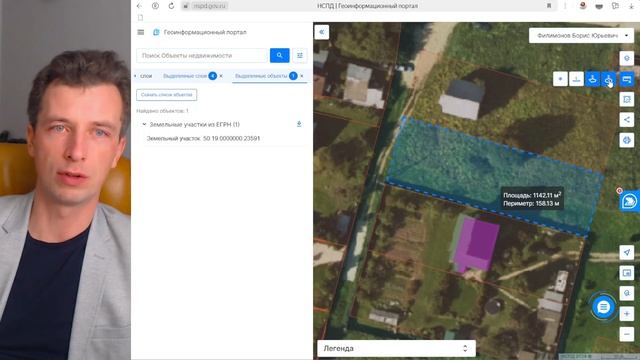Image resolution: width=640 pixels, height=360 pixels.
Task: Toggle the active area measurement tool
Action: (x=592, y=79)
